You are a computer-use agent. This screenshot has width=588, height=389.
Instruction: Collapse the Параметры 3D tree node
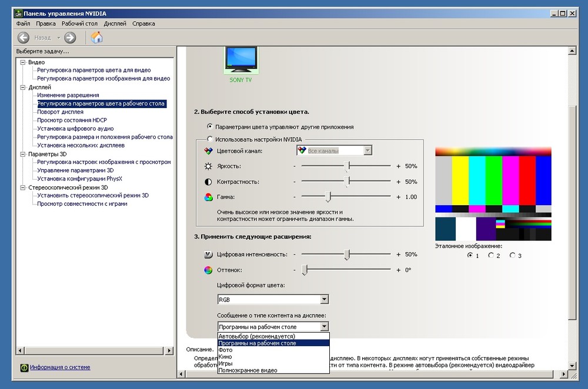click(23, 154)
